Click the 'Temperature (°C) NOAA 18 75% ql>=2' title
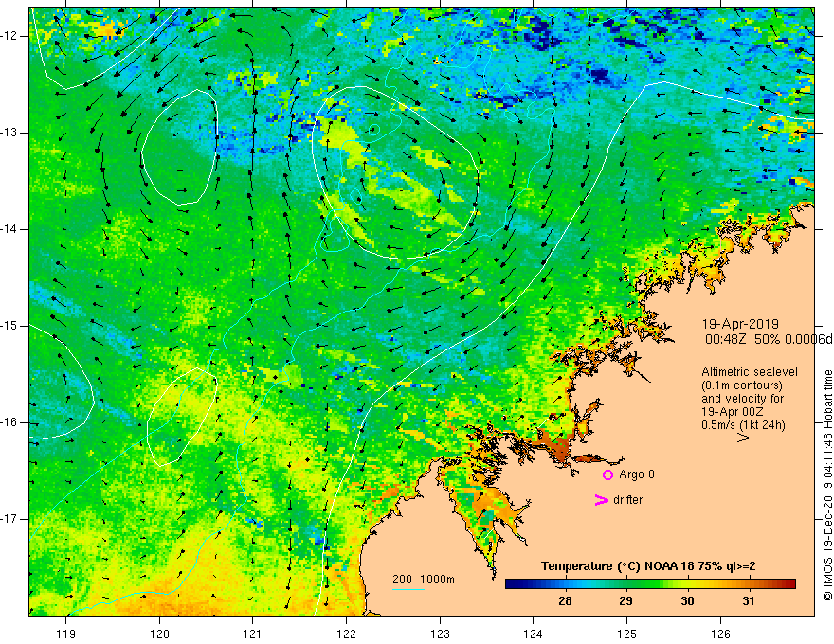Image resolution: width=834 pixels, height=644 pixels. click(x=648, y=566)
